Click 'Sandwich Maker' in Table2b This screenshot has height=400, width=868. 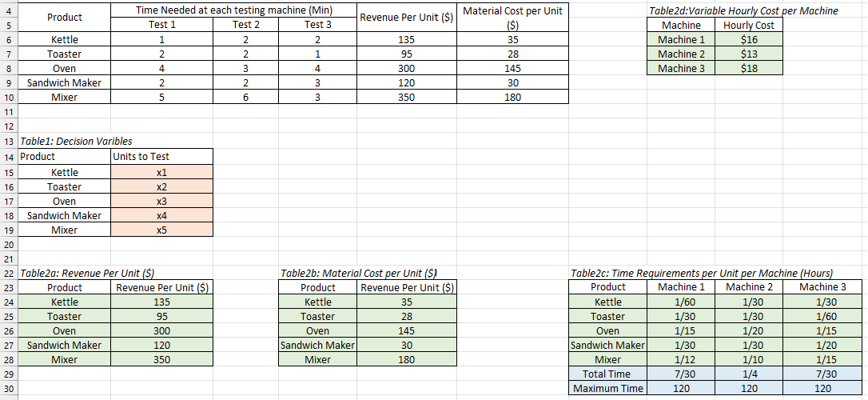pyautogui.click(x=318, y=345)
